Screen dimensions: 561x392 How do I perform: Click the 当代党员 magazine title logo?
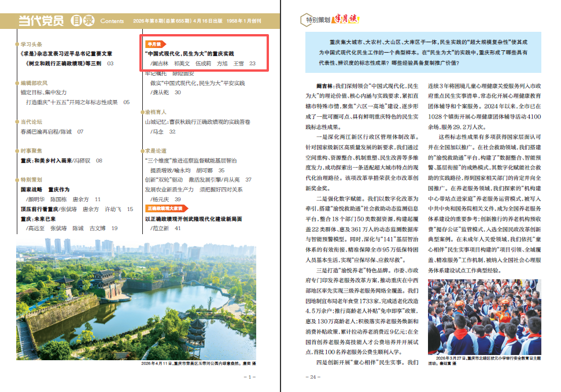click(40, 21)
